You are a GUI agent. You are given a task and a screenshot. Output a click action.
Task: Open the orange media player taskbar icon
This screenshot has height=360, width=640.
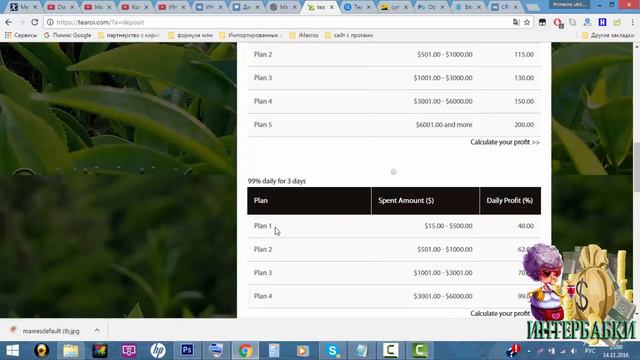[x=303, y=350]
